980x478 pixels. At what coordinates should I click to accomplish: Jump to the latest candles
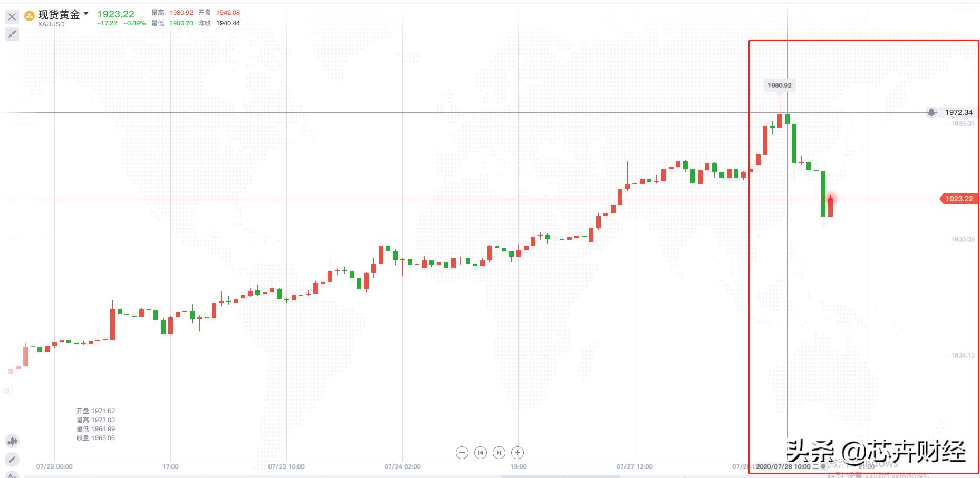499,453
